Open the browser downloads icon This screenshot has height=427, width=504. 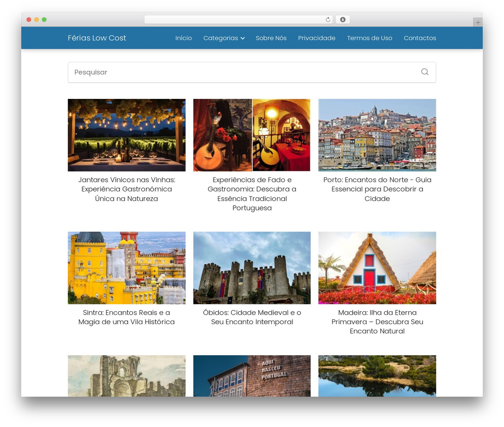point(343,20)
